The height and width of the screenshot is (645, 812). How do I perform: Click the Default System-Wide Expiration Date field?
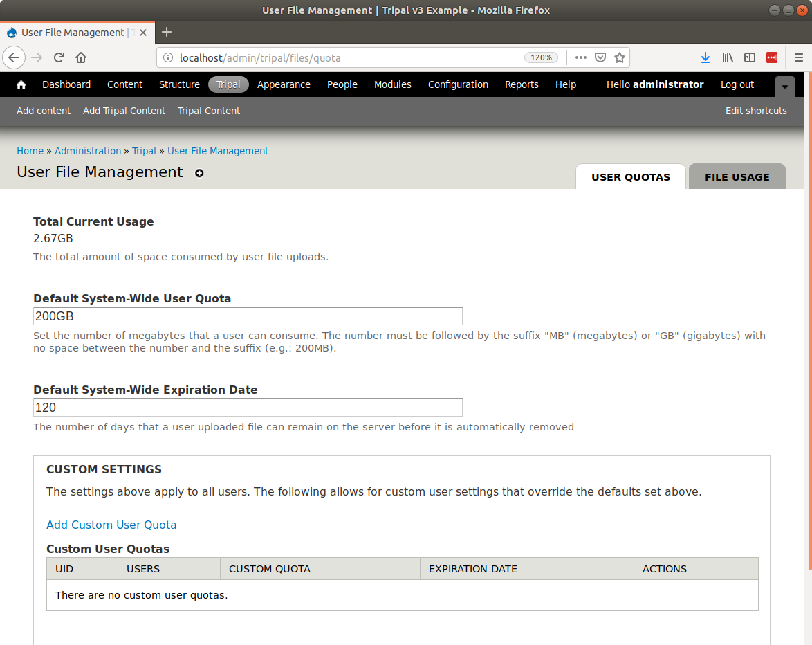[x=248, y=408]
